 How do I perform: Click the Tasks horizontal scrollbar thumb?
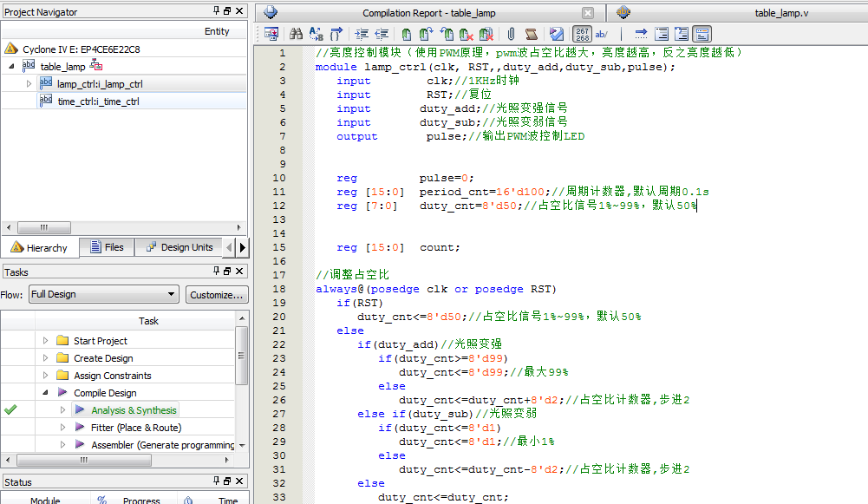83,460
